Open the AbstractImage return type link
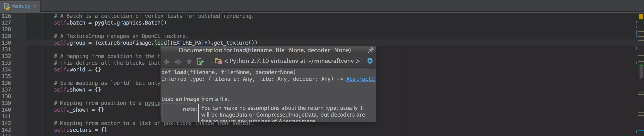This screenshot has height=136, width=644. coord(360,79)
